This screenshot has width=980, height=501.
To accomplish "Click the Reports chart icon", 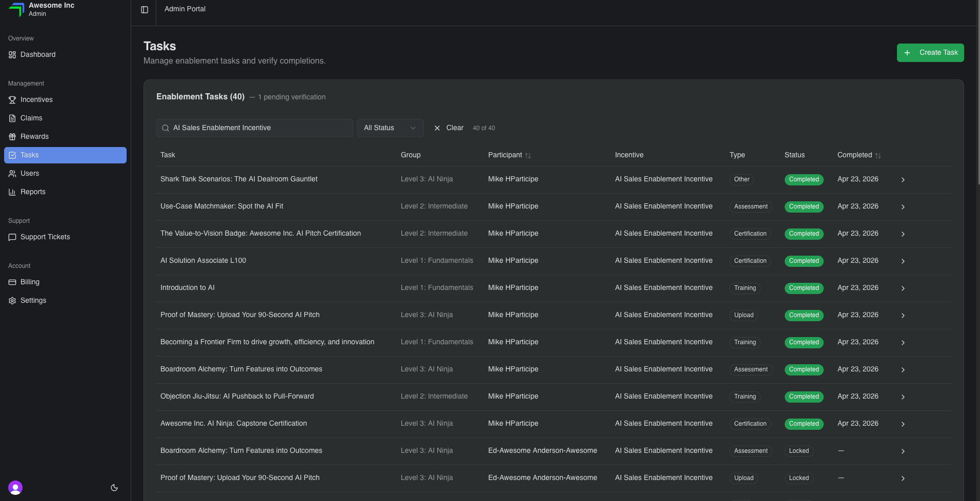I will [12, 192].
